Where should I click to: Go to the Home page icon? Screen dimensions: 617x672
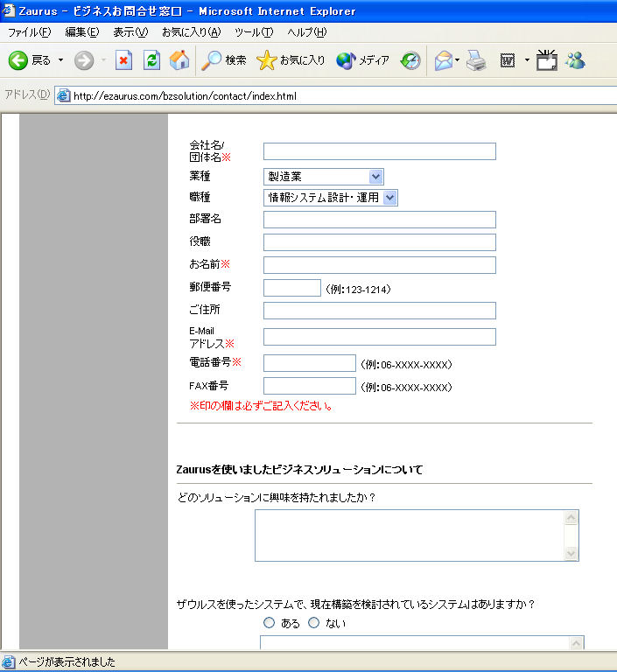tap(179, 60)
